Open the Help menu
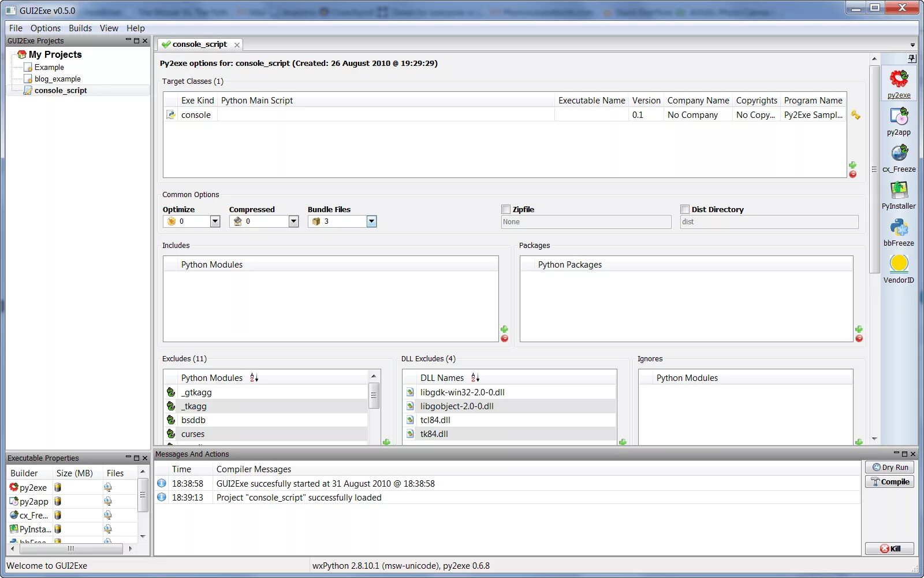Screen dimensions: 924x578 (136, 28)
